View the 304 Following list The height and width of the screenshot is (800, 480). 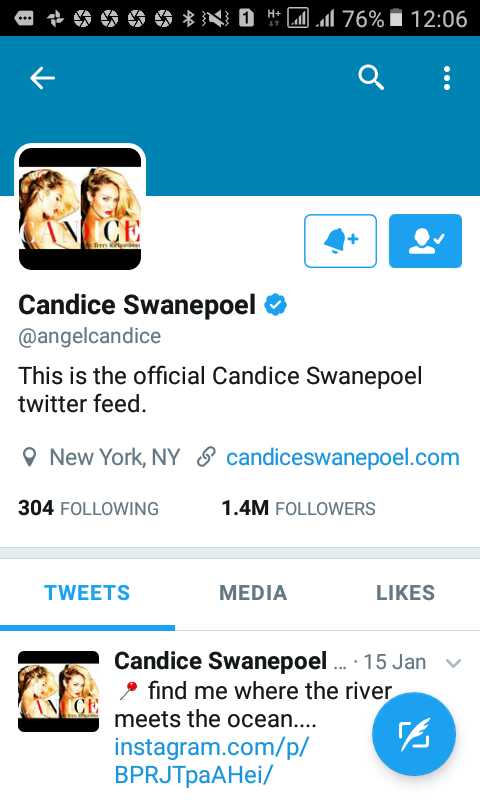88,508
